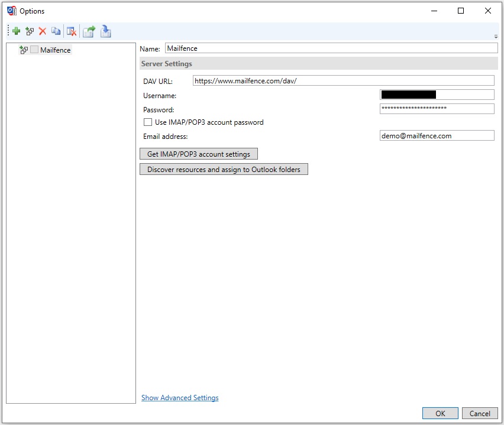
Task: Click into the Username field
Action: [437, 95]
